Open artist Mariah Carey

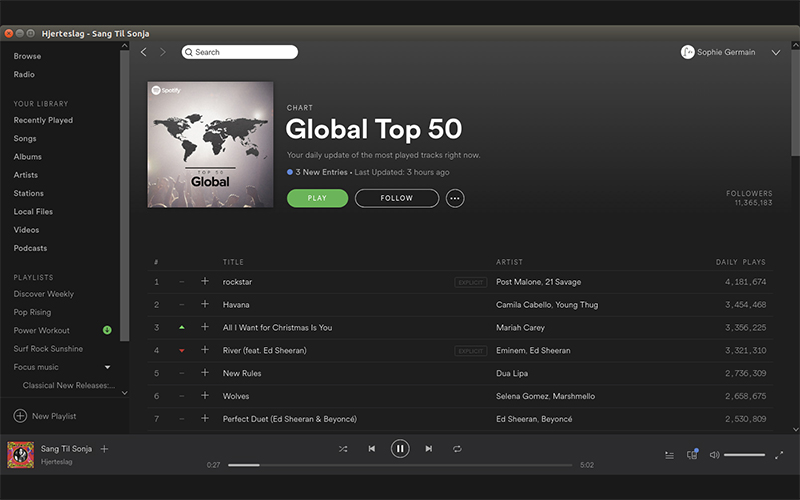point(520,328)
